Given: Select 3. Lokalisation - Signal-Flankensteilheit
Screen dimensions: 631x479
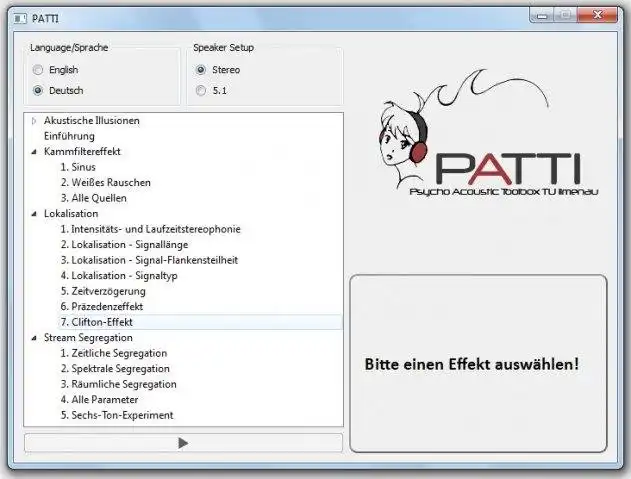Looking at the screenshot, I should [x=149, y=260].
